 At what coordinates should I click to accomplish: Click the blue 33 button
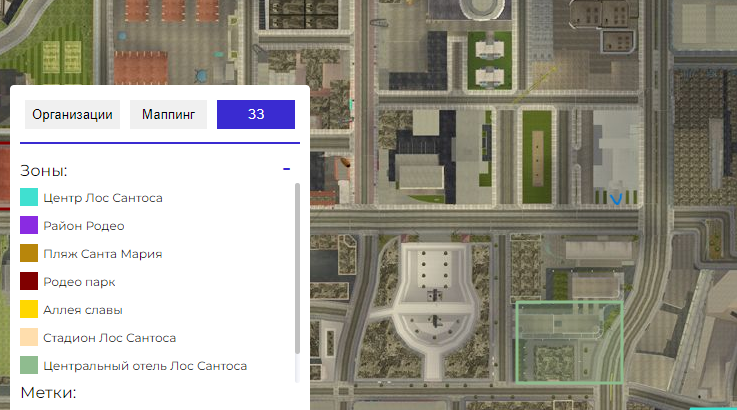click(256, 115)
